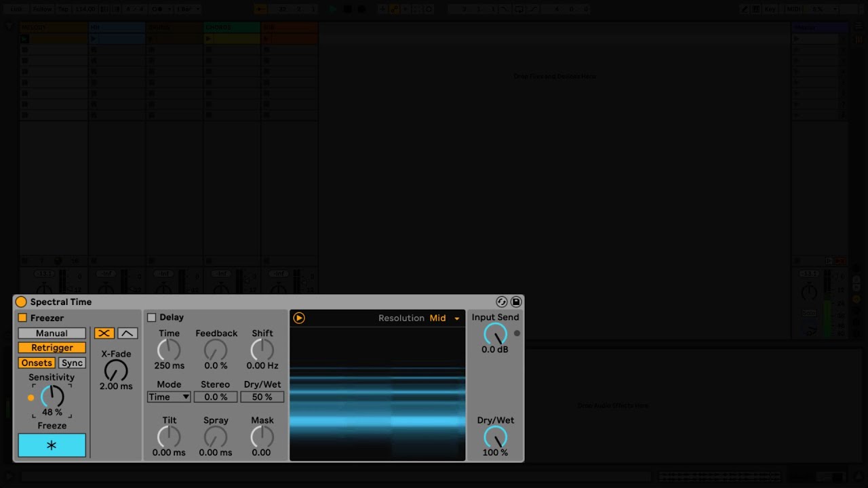The width and height of the screenshot is (868, 488).
Task: Click the 48 % sensitivity value
Action: pyautogui.click(x=52, y=412)
